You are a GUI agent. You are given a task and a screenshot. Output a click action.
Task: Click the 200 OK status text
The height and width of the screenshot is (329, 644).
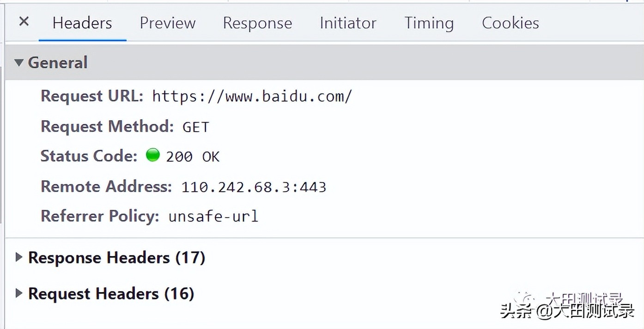(193, 157)
